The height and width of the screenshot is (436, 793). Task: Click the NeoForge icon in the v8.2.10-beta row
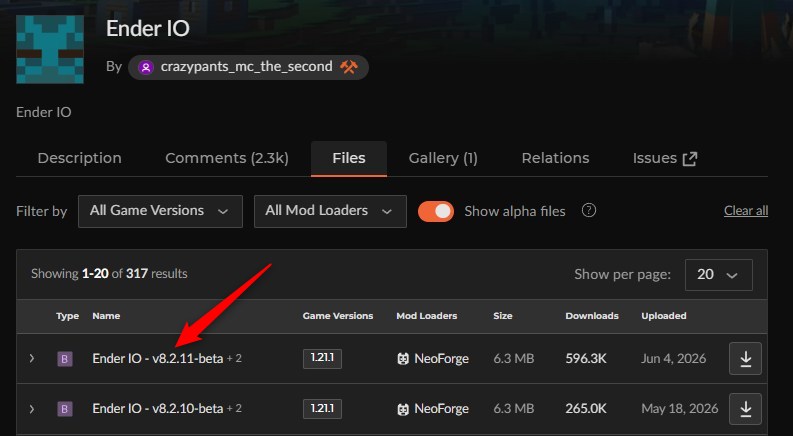(x=403, y=409)
